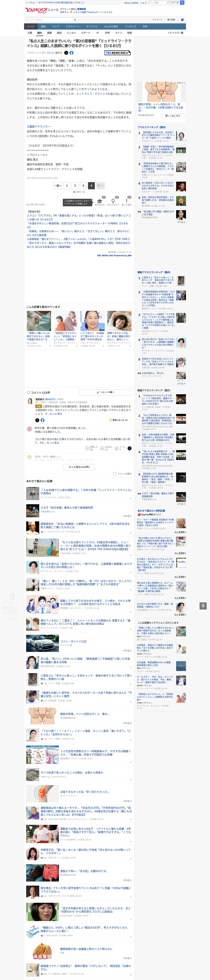The height and width of the screenshot is (980, 210).
Task: Open the 鎌田實 name link in profile
Action: [x=32, y=160]
